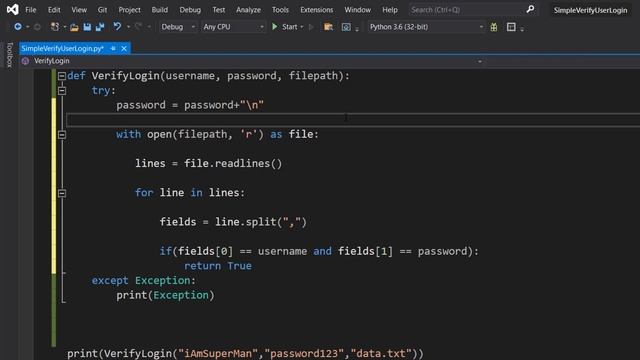Click the Start debugging button label
The height and width of the screenshot is (360, 640).
point(289,27)
